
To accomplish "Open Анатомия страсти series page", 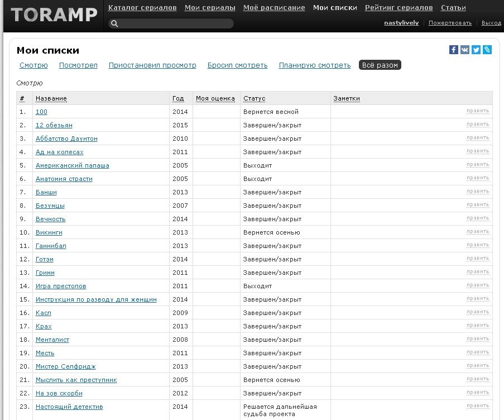I will [x=64, y=179].
